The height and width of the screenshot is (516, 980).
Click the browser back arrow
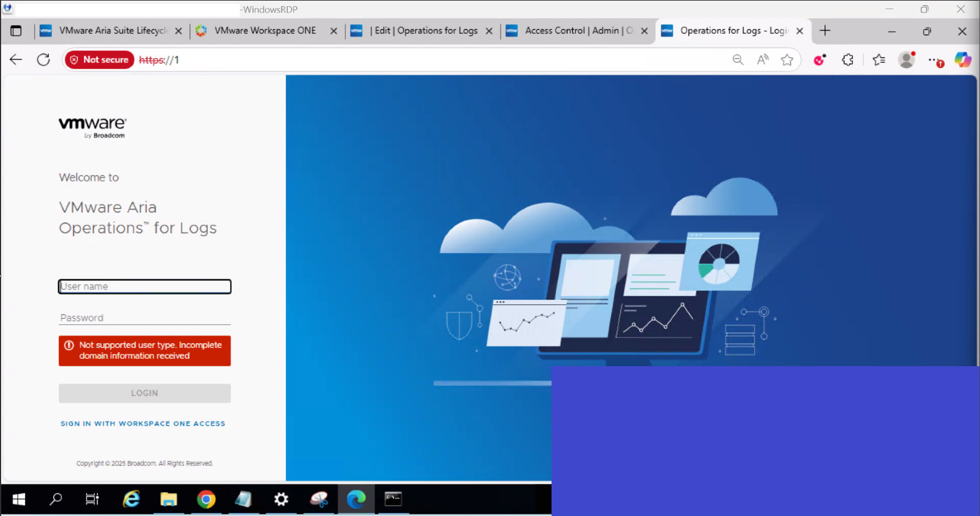coord(16,60)
